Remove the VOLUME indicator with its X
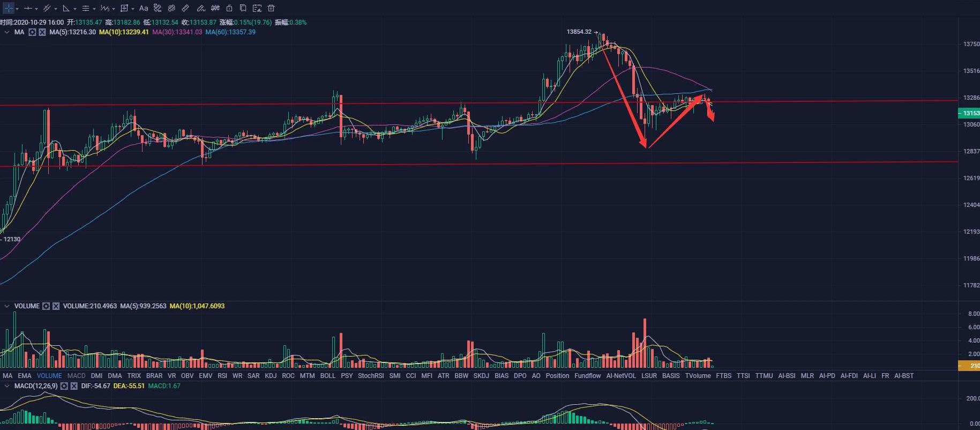This screenshot has height=430, width=980. 56,306
